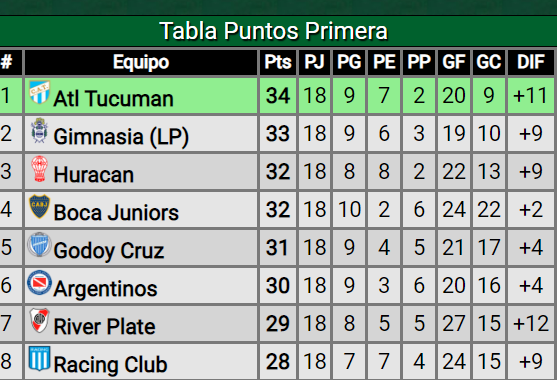Click the Boca Juniors club crest
The height and width of the screenshot is (380, 557).
39,206
